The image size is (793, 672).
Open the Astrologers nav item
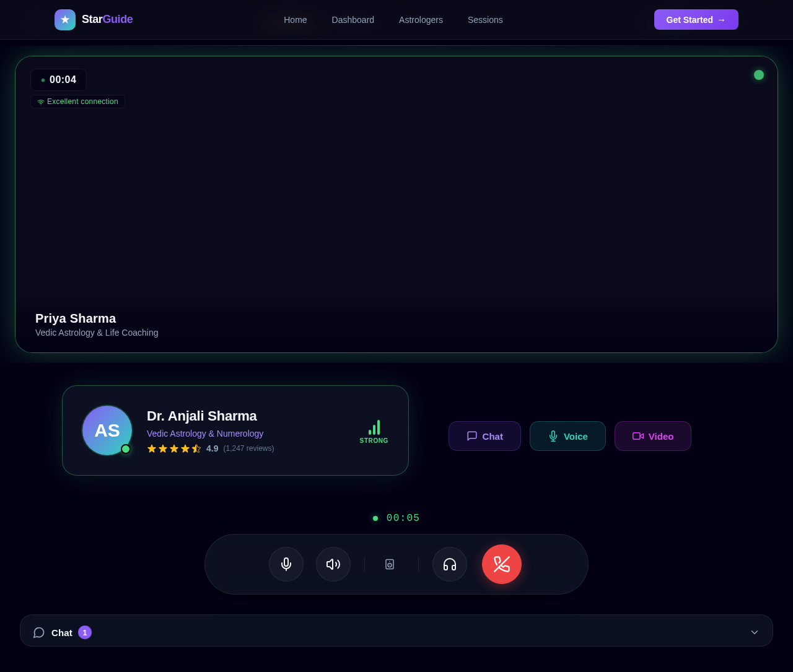[421, 20]
